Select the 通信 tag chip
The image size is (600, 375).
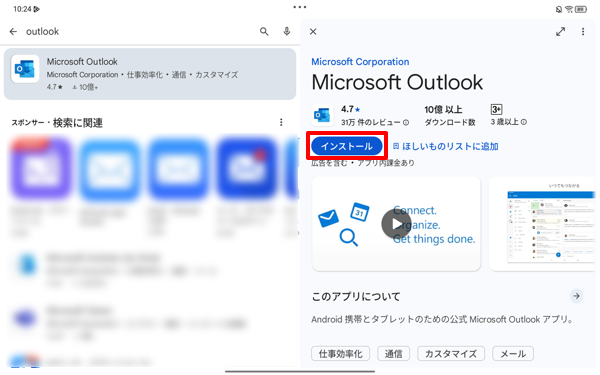(393, 354)
